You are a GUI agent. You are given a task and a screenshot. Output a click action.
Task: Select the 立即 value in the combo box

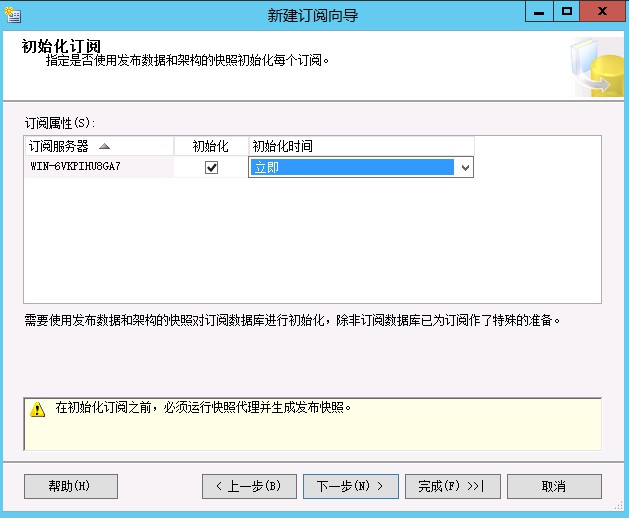pyautogui.click(x=350, y=168)
